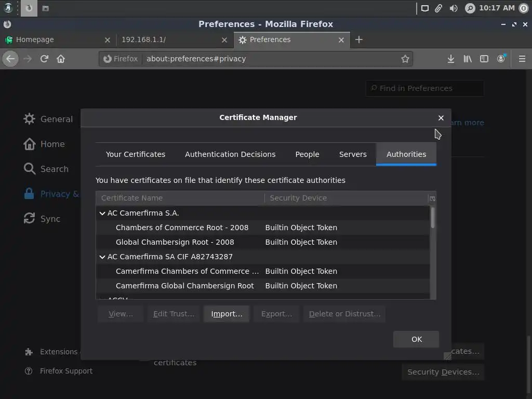Open the application launcher in panel
532x399 pixels.
[8, 8]
